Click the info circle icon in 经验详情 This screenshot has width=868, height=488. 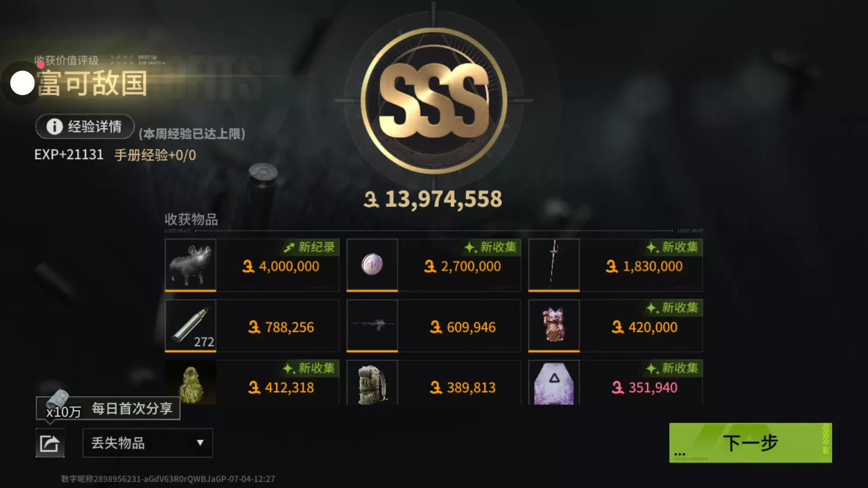[x=55, y=127]
